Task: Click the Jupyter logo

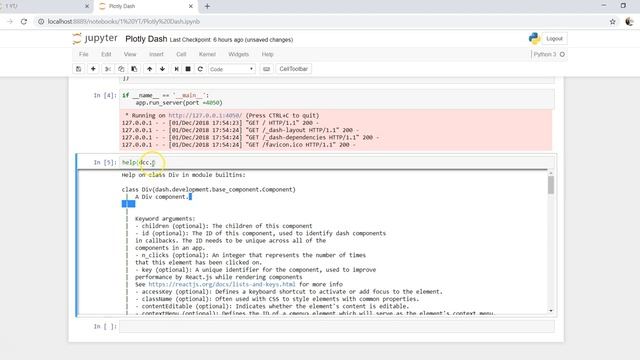Action: 95,38
